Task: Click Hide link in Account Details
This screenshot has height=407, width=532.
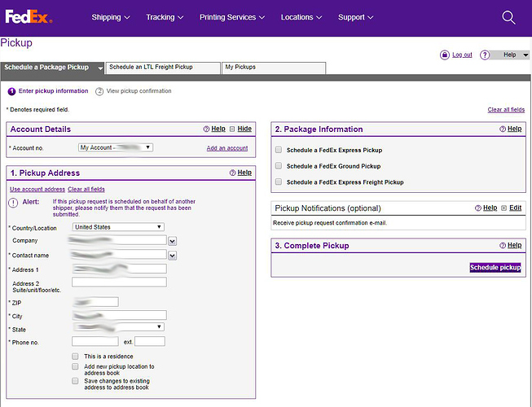Action: pyautogui.click(x=244, y=129)
